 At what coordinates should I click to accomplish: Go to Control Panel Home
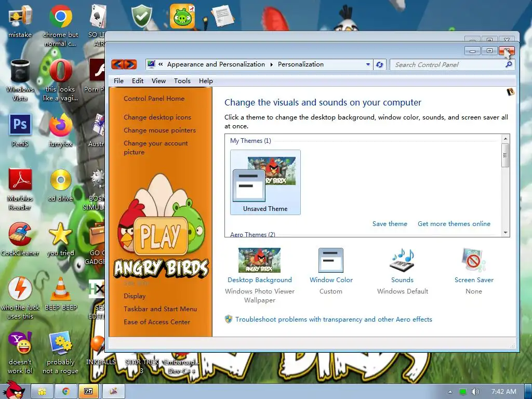point(154,98)
